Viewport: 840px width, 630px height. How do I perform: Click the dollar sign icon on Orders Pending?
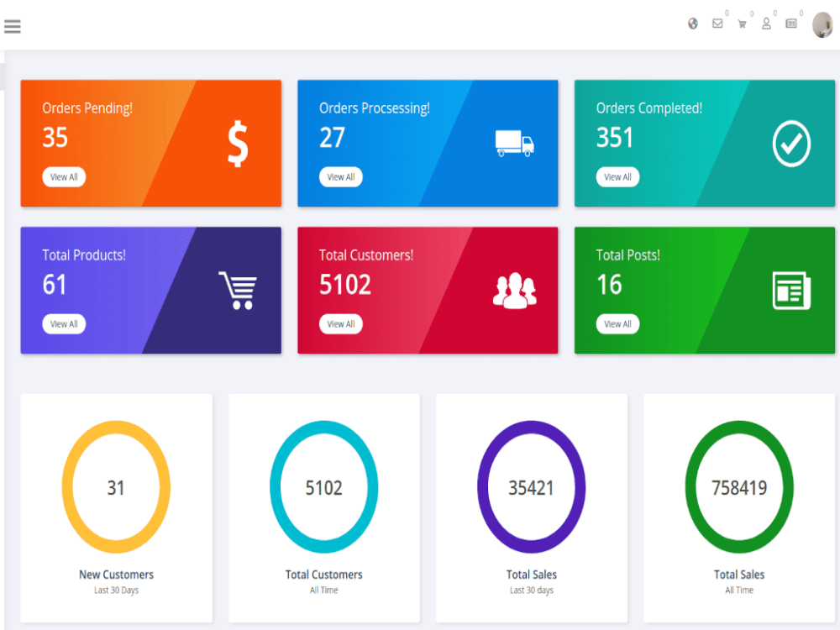click(238, 144)
